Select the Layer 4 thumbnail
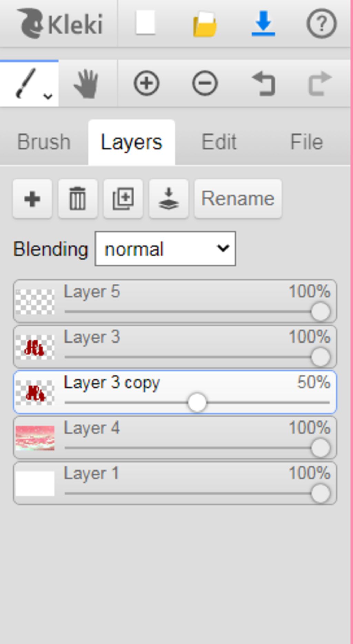The width and height of the screenshot is (353, 644). click(35, 438)
